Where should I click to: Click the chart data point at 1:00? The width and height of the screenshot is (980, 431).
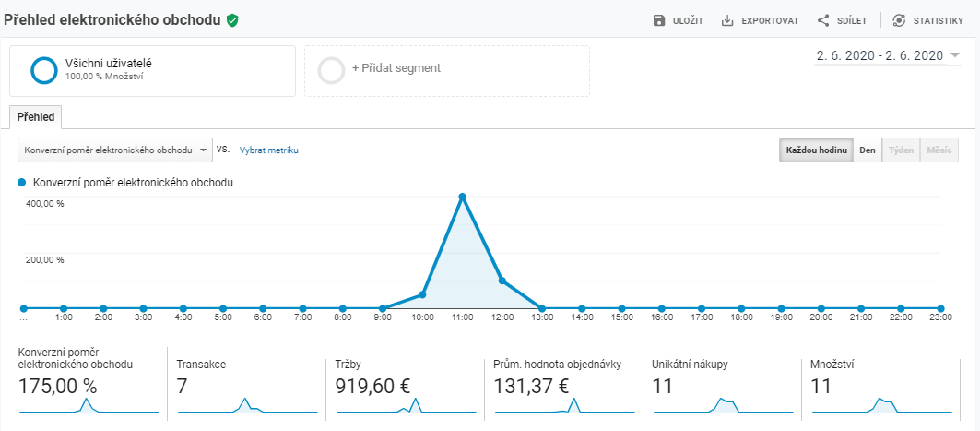pyautogui.click(x=64, y=308)
